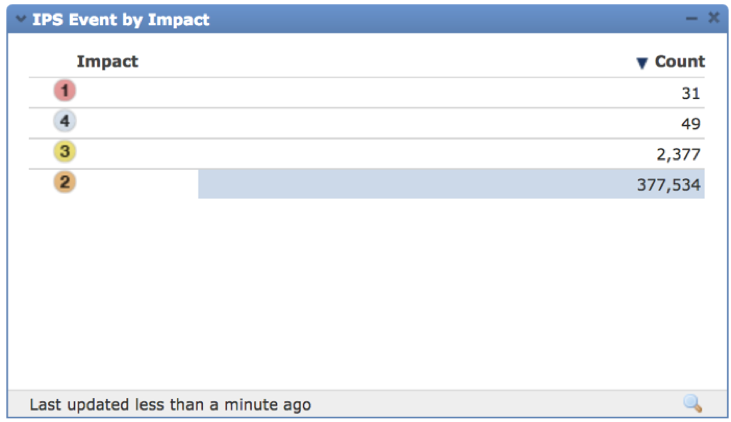
Task: Click the blue impact level 4 icon
Action: point(65,122)
